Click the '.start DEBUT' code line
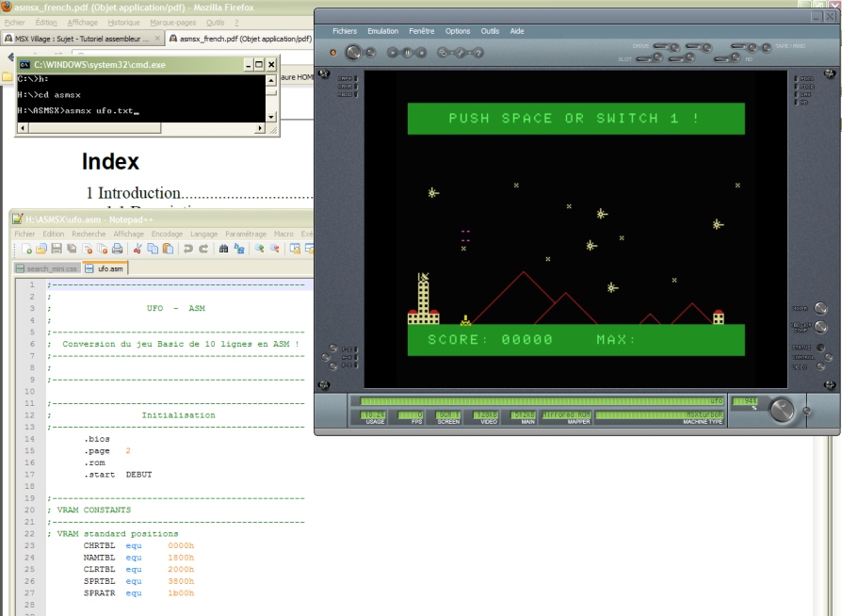Viewport: 842px width, 616px height. pos(118,475)
